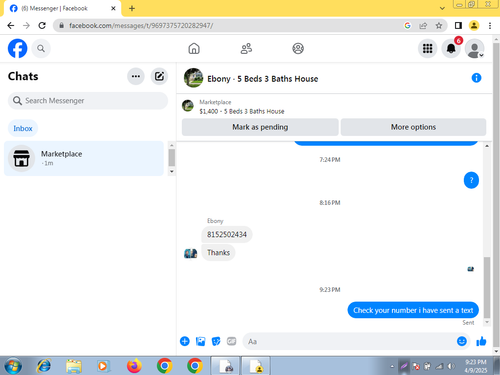Screen dimensions: 500x375
Task: Open a new browser tab
Action: [132, 8]
